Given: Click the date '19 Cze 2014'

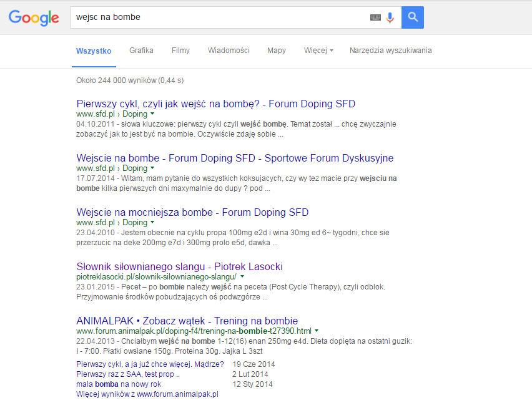Looking at the screenshot, I should coord(254,364).
